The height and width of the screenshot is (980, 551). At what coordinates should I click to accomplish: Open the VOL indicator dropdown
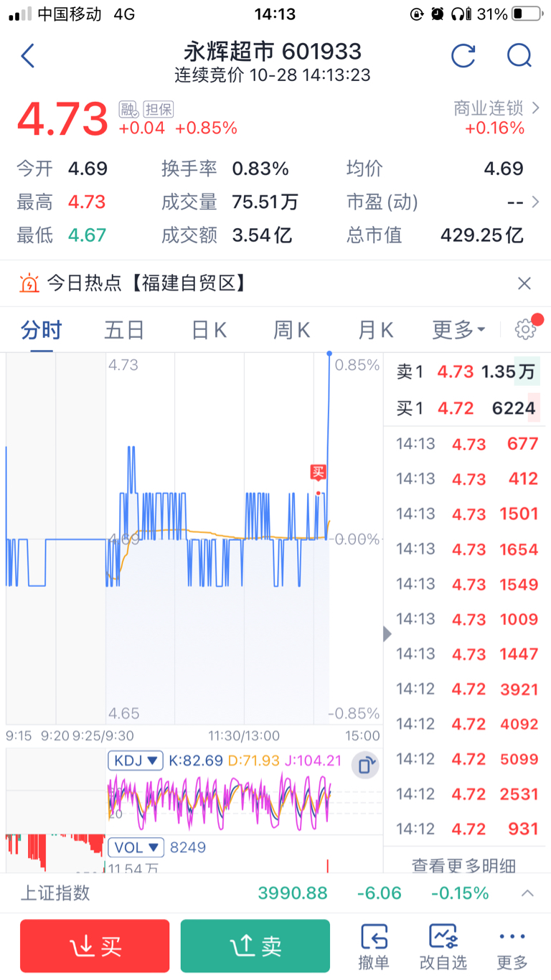(136, 847)
